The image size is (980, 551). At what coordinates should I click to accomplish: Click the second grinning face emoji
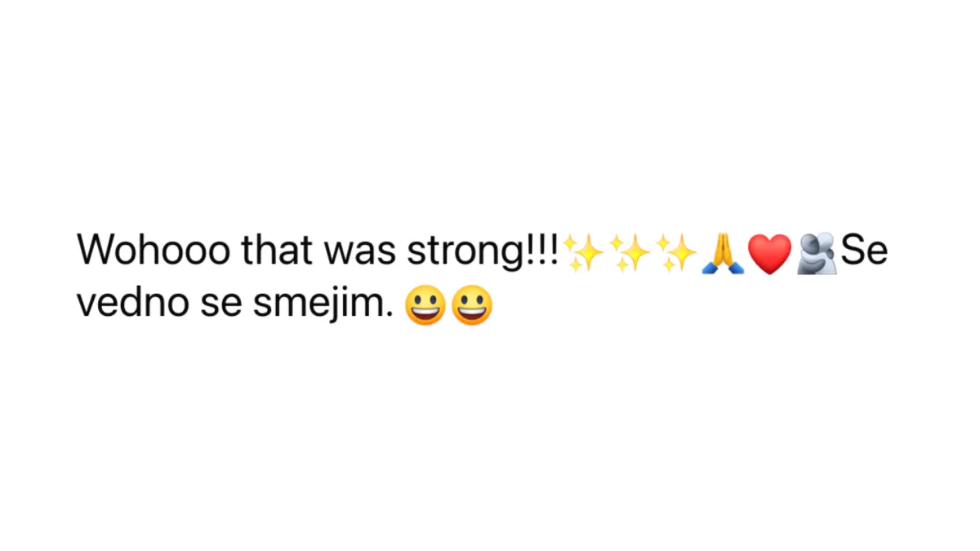pyautogui.click(x=472, y=306)
